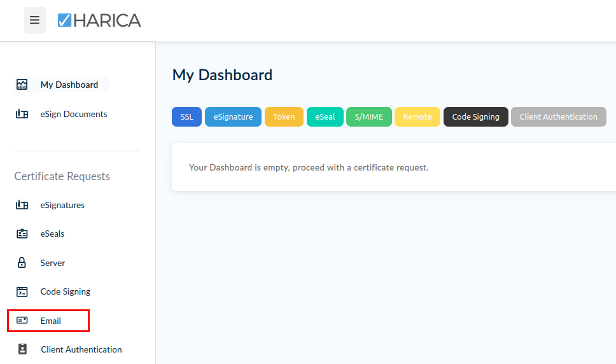Select the dark Code Signing filter button
The width and height of the screenshot is (616, 364).
475,116
